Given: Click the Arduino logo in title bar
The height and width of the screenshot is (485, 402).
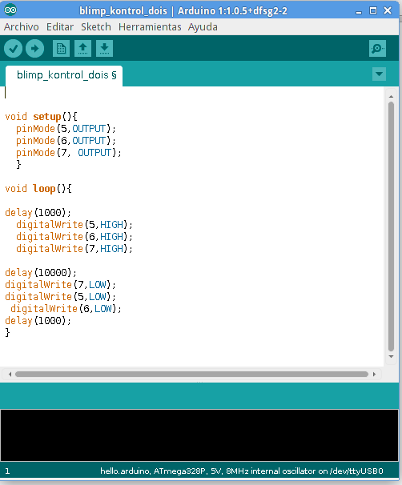Looking at the screenshot, I should [10, 10].
